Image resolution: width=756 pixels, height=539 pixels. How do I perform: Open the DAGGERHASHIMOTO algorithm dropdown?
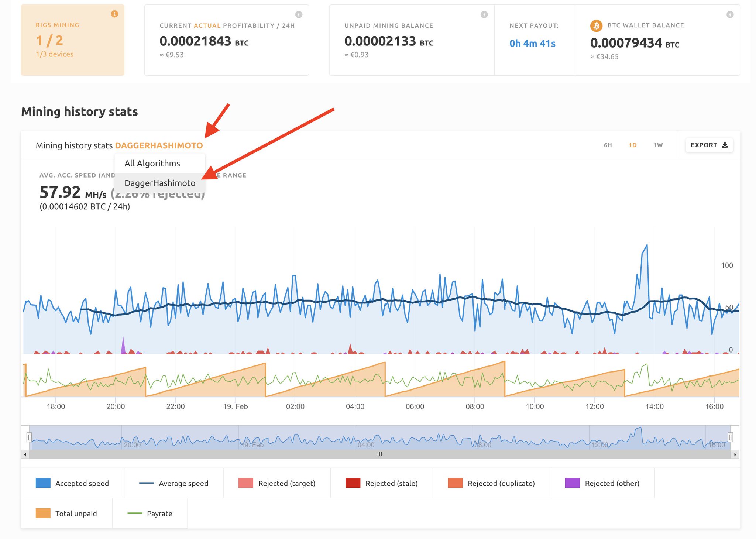pyautogui.click(x=159, y=145)
